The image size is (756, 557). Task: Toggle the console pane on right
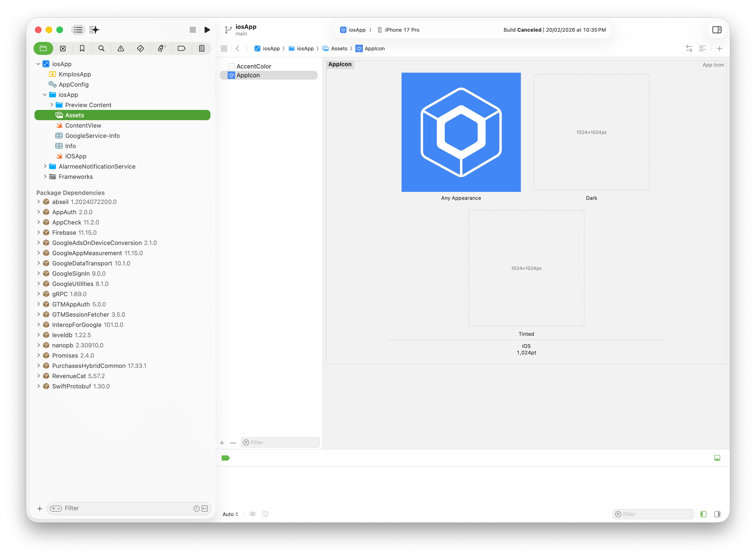pos(717,514)
